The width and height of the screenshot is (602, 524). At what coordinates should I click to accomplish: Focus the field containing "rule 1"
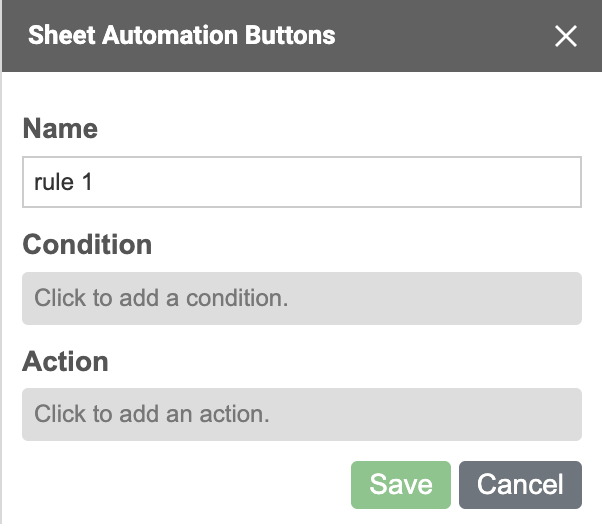point(302,182)
